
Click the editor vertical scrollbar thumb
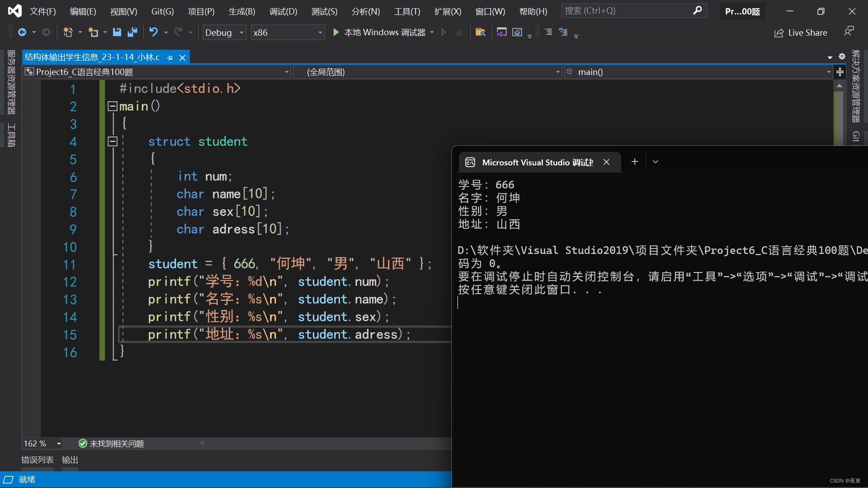pyautogui.click(x=839, y=117)
